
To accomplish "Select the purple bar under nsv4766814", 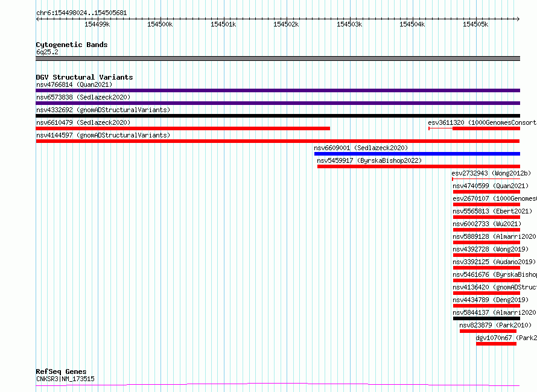I will [278, 90].
